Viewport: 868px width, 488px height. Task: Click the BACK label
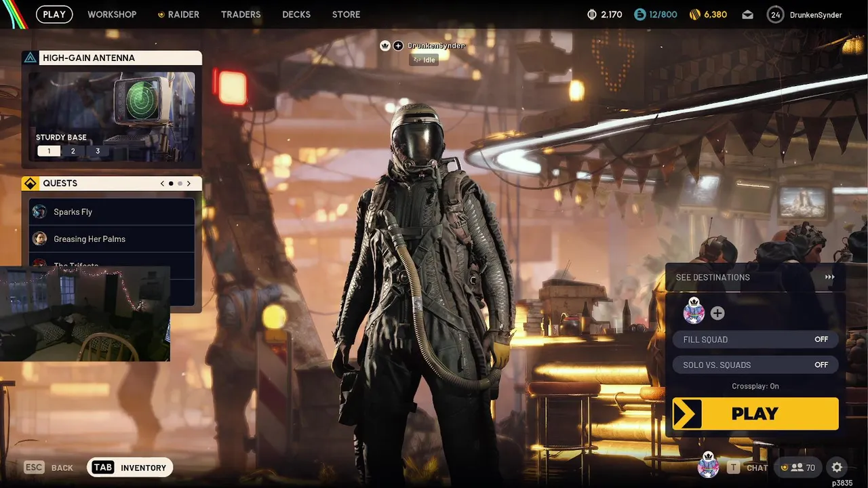pos(62,468)
